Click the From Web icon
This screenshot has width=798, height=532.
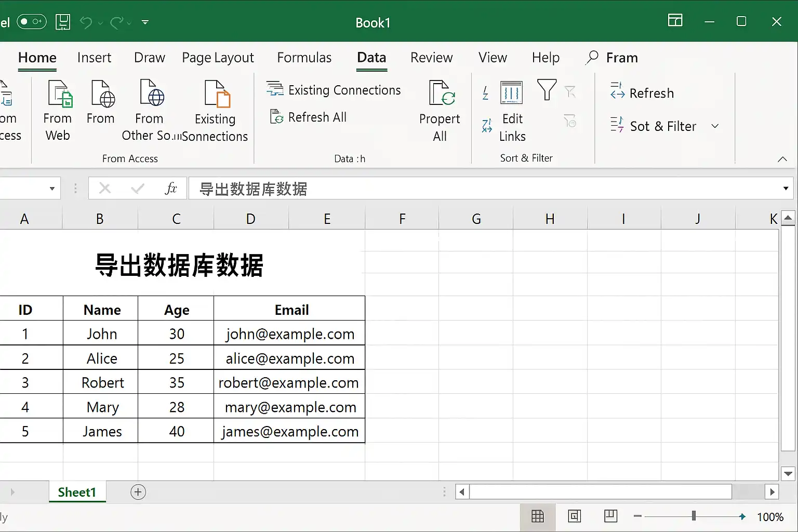(x=60, y=94)
